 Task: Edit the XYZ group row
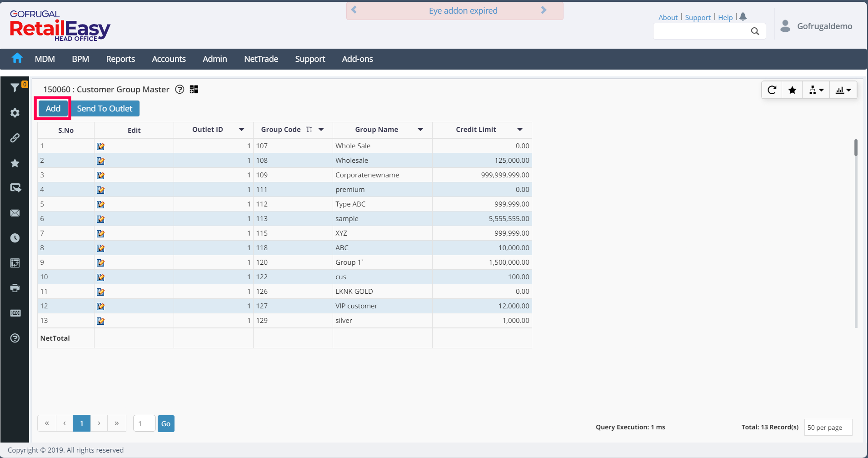[100, 233]
